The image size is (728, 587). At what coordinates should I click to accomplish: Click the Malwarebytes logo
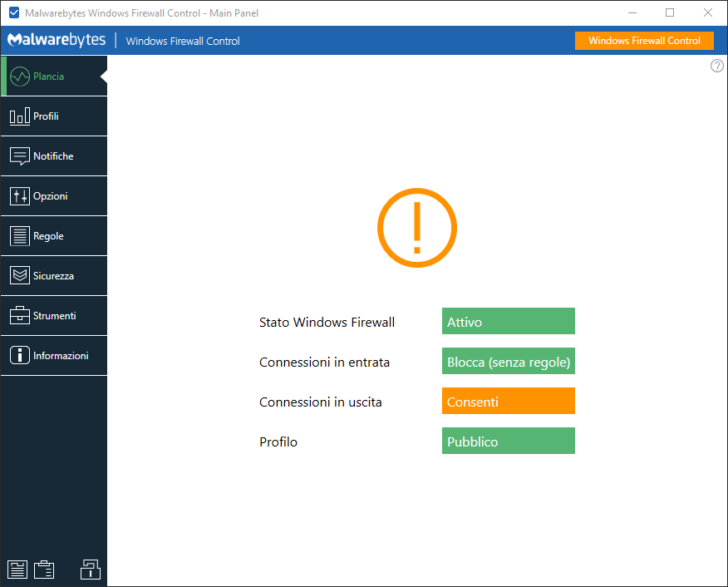pos(57,40)
